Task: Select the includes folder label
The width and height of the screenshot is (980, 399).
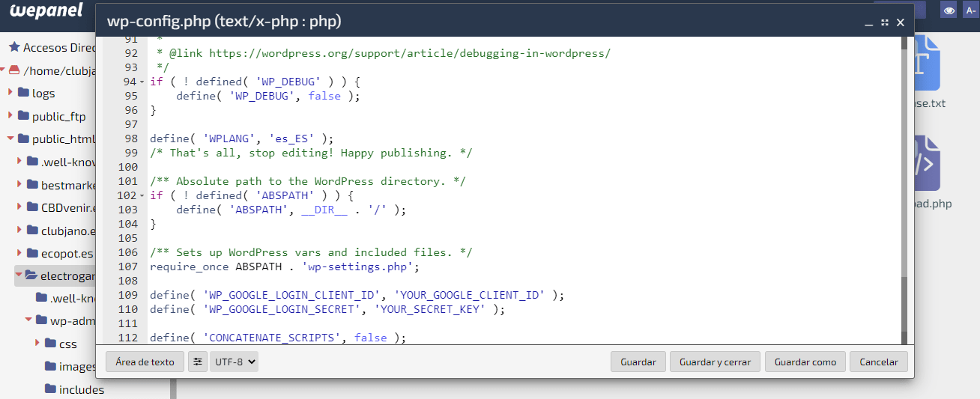Action: click(x=82, y=390)
